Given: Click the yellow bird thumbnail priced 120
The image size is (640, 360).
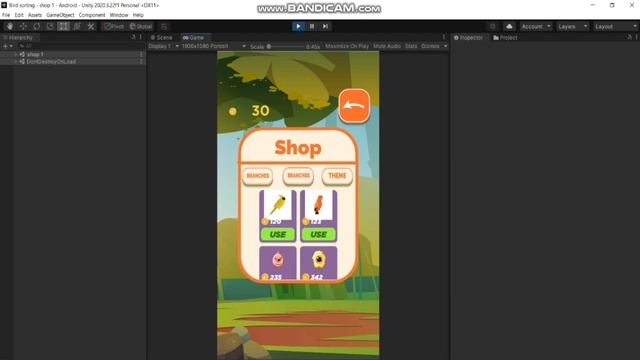Looking at the screenshot, I should [x=278, y=205].
